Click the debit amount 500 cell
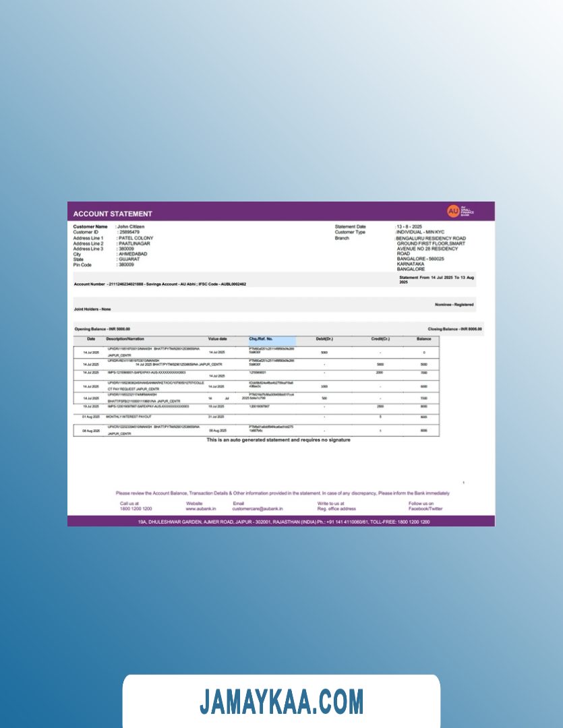The width and height of the screenshot is (563, 728). [x=324, y=398]
